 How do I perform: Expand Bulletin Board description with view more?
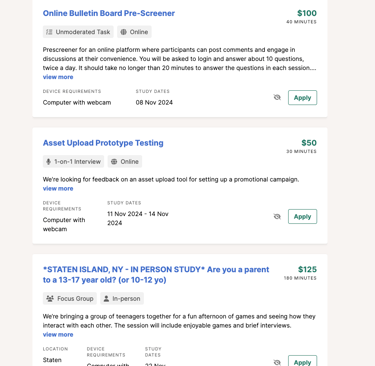(x=58, y=77)
